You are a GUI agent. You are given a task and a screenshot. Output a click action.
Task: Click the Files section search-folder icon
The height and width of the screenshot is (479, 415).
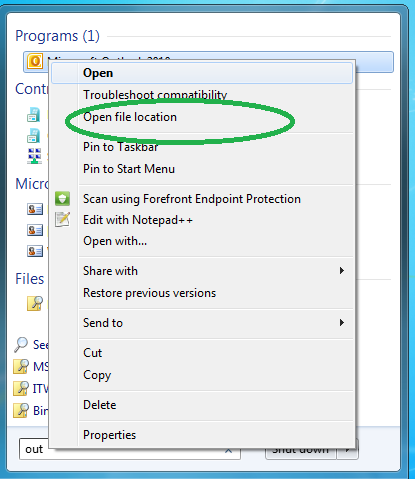tap(35, 303)
